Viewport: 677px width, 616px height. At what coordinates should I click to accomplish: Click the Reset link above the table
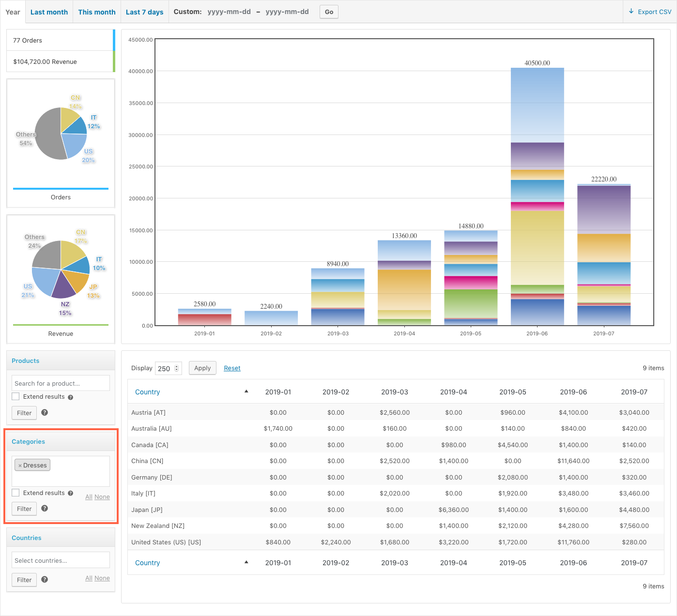(232, 368)
